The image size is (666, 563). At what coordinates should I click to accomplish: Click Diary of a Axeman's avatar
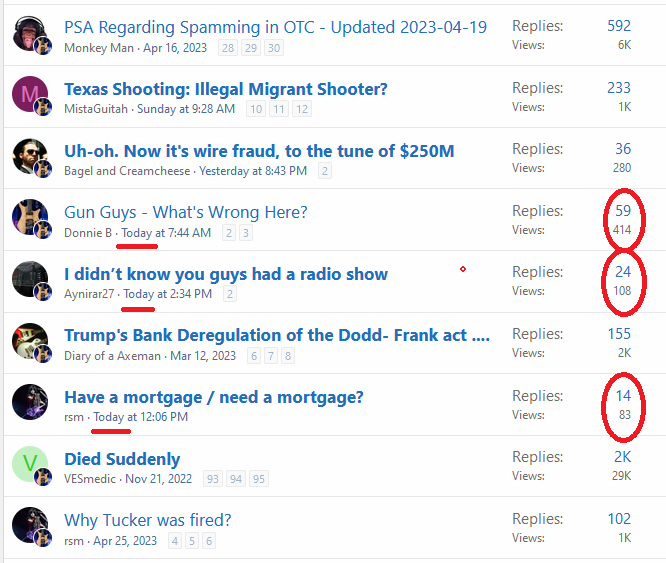30,342
